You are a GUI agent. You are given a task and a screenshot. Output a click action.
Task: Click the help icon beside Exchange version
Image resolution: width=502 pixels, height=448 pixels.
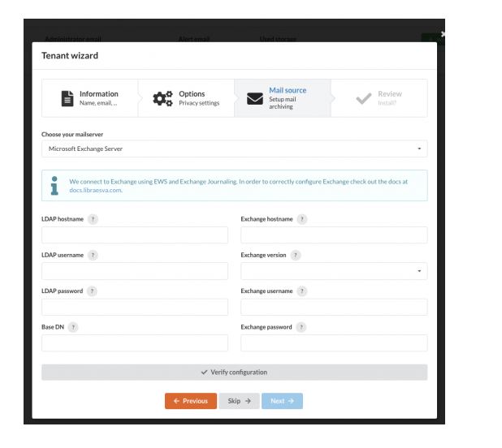click(x=296, y=255)
